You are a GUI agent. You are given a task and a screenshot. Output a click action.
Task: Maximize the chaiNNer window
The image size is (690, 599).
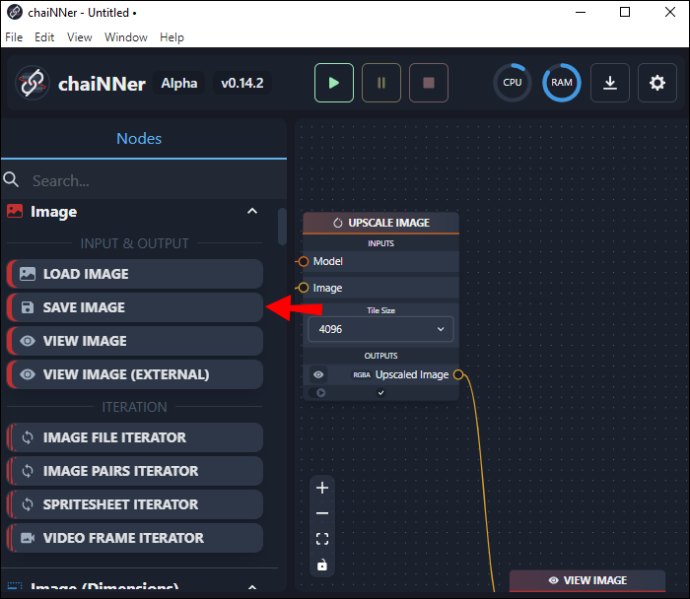[625, 12]
